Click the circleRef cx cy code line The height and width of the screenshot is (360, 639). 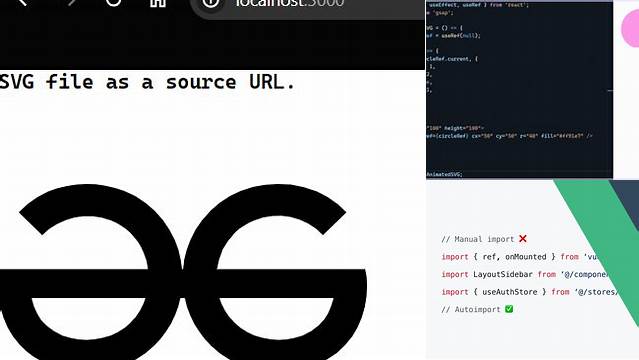coord(509,136)
